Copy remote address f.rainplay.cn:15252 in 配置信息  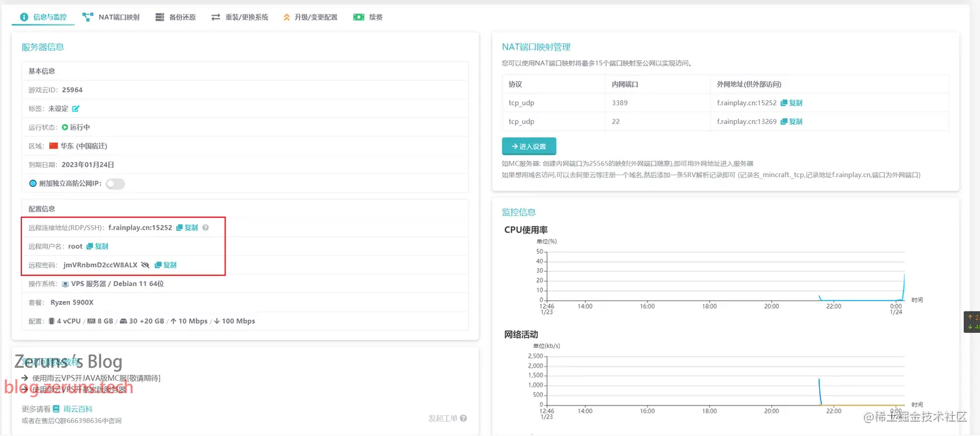tap(187, 228)
